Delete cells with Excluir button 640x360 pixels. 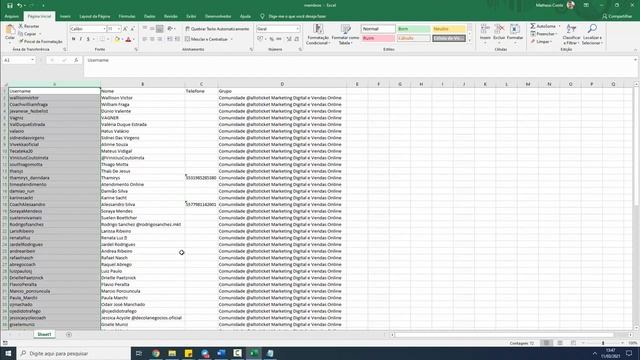pyautogui.click(x=499, y=33)
